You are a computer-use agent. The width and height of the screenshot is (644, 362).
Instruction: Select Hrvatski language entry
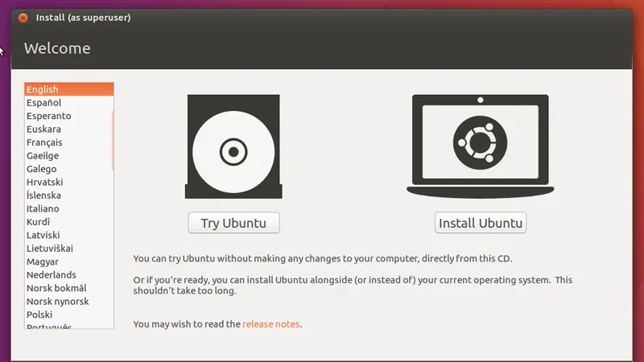pos(69,182)
